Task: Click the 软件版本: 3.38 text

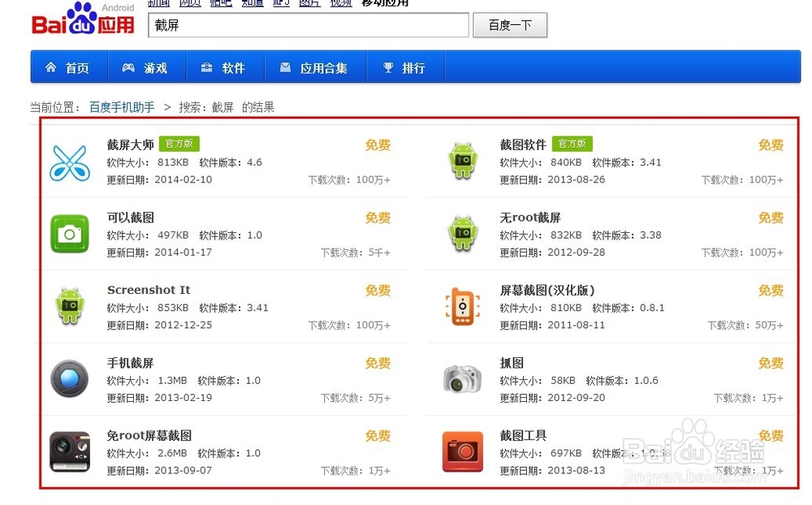Action: point(627,235)
